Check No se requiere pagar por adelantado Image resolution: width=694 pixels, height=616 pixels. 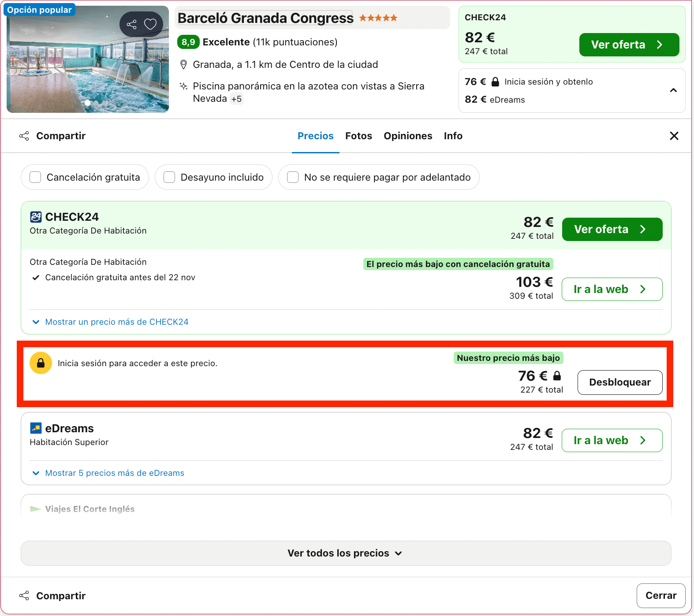293,177
